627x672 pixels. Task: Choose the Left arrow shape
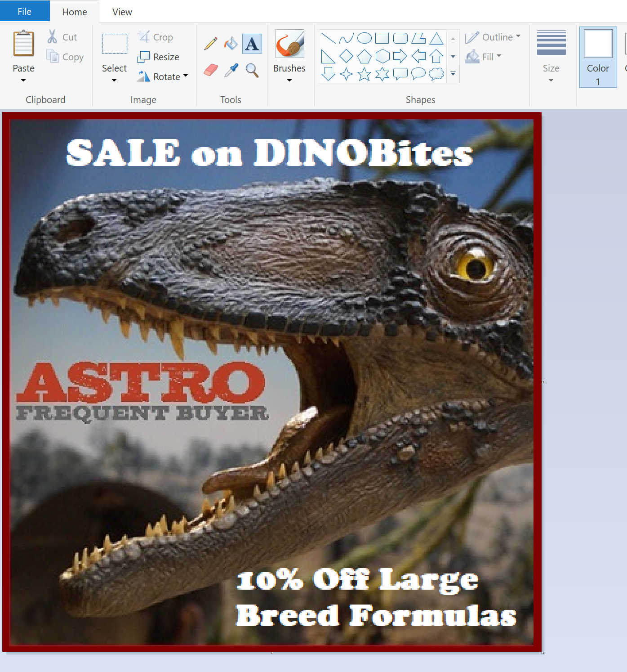tap(418, 56)
